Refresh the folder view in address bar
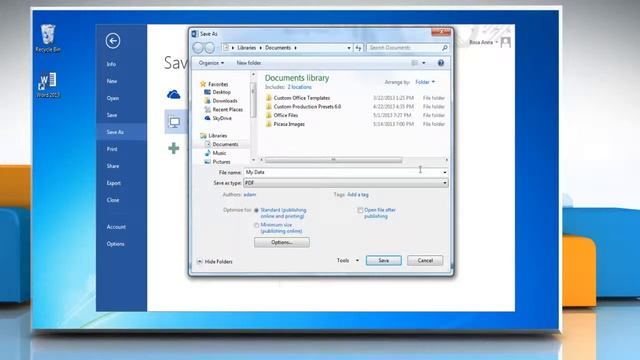The height and width of the screenshot is (360, 640). click(x=358, y=48)
